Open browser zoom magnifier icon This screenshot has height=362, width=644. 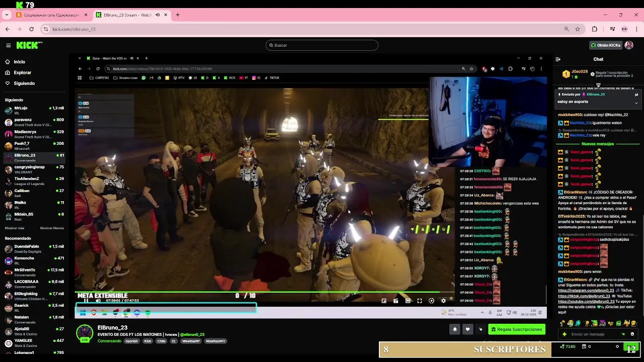tap(567, 29)
